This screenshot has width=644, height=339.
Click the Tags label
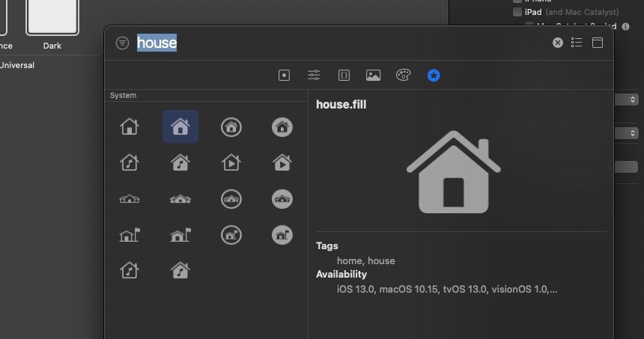(327, 246)
